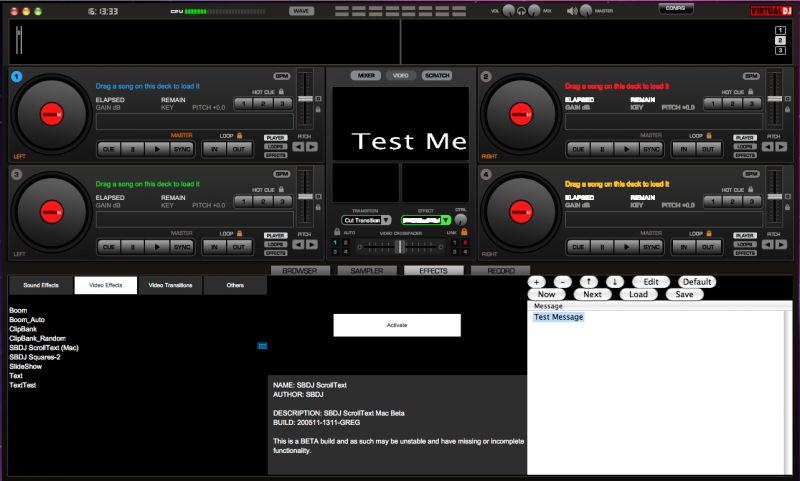Click the minus button above Message list
The width and height of the screenshot is (800, 481).
562,282
